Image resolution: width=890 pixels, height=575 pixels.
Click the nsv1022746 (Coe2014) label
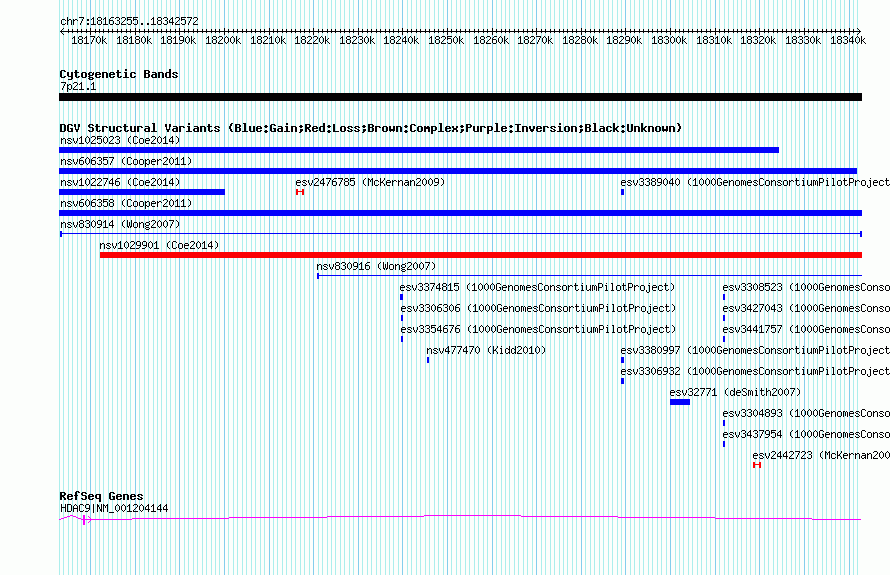(x=120, y=182)
